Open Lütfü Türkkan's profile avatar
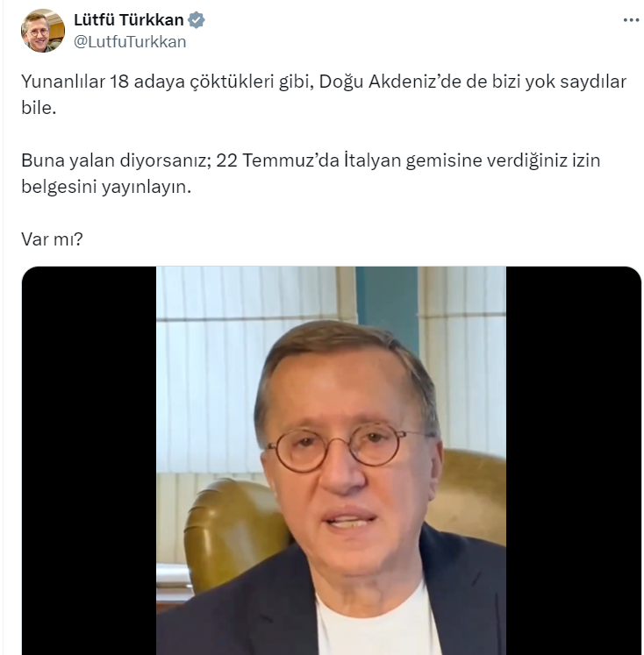 click(43, 31)
